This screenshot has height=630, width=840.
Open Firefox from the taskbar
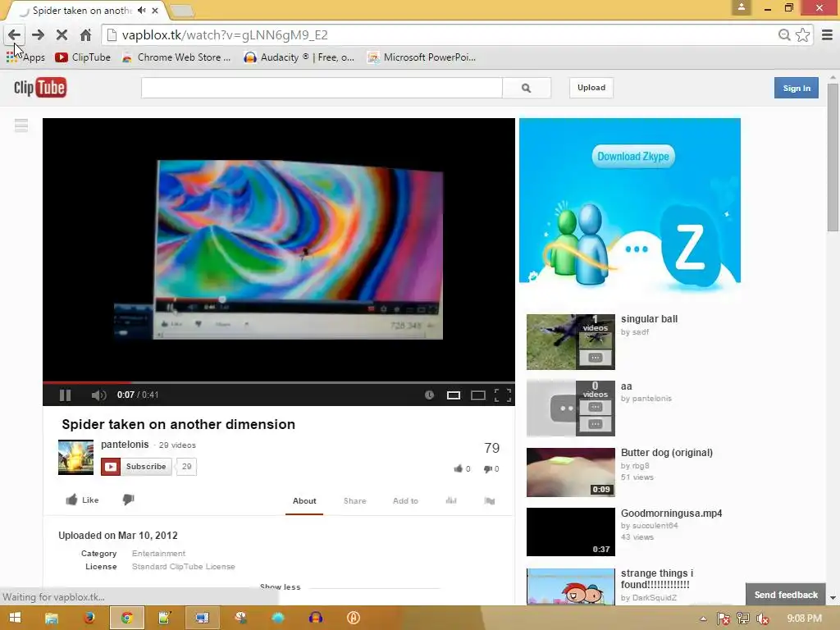click(x=89, y=618)
